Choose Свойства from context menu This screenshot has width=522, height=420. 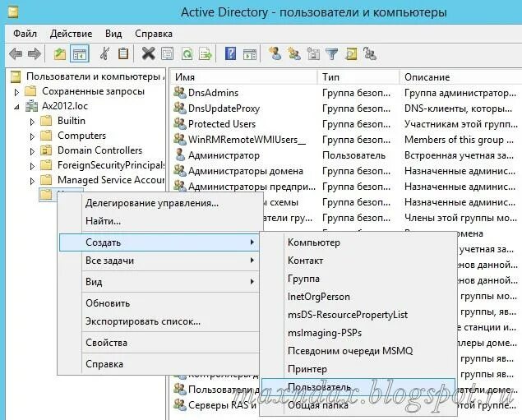coord(159,343)
